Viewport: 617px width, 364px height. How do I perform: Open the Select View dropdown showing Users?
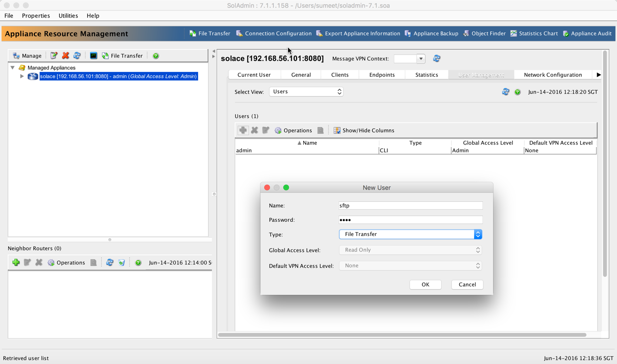(x=306, y=92)
